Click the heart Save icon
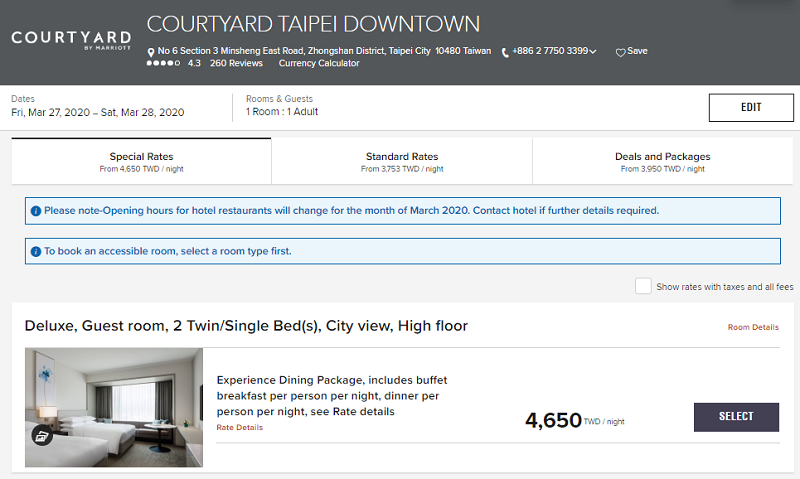 click(x=620, y=52)
